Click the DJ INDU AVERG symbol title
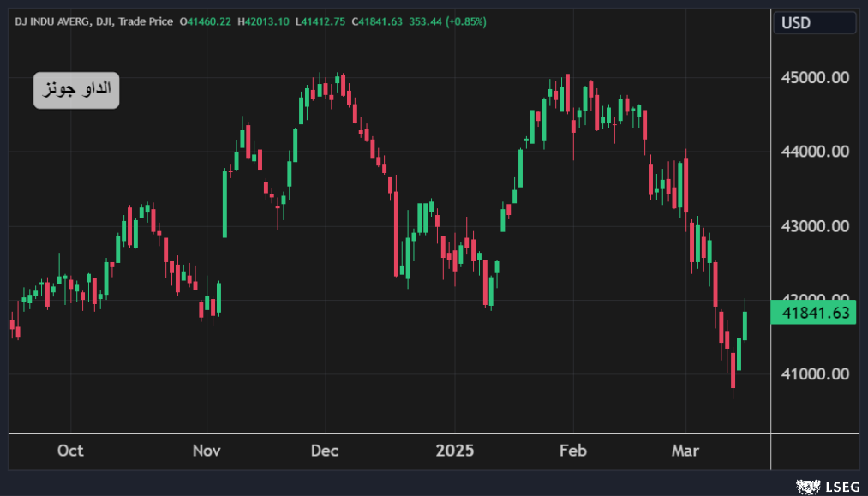868x496 pixels. [51, 21]
